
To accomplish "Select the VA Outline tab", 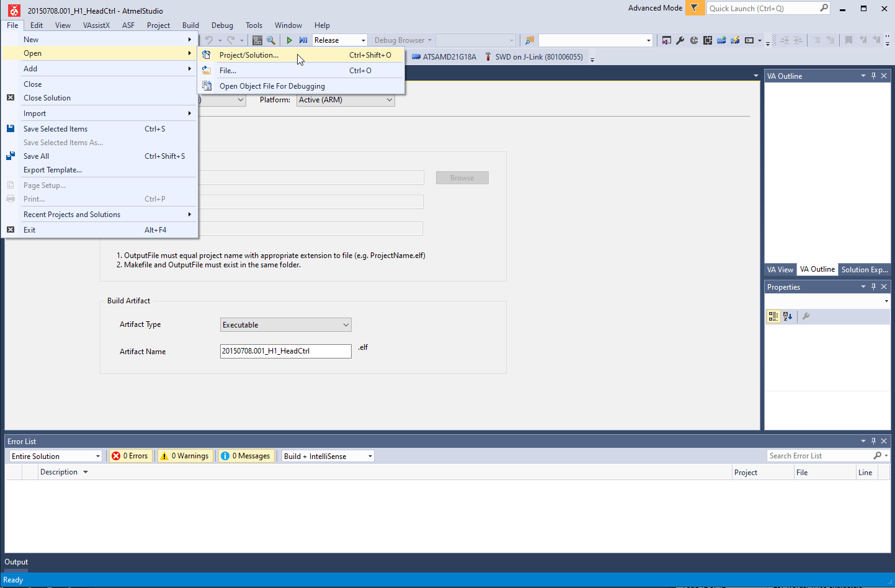I will pos(817,269).
